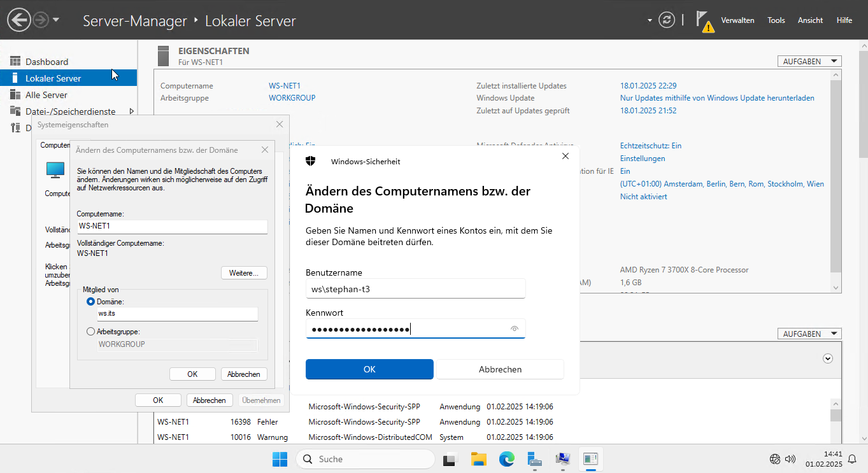The width and height of the screenshot is (868, 473).
Task: Click the properties panel scrollbar
Action: (x=836, y=181)
